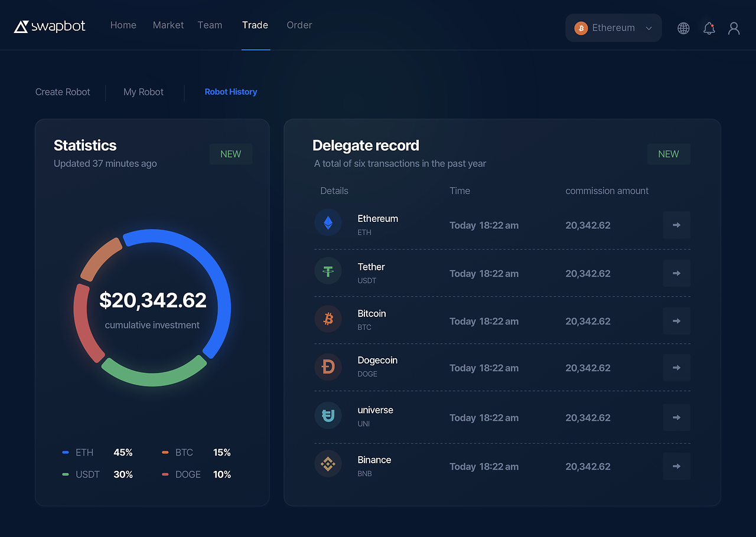Go to the Order menu

pyautogui.click(x=299, y=25)
